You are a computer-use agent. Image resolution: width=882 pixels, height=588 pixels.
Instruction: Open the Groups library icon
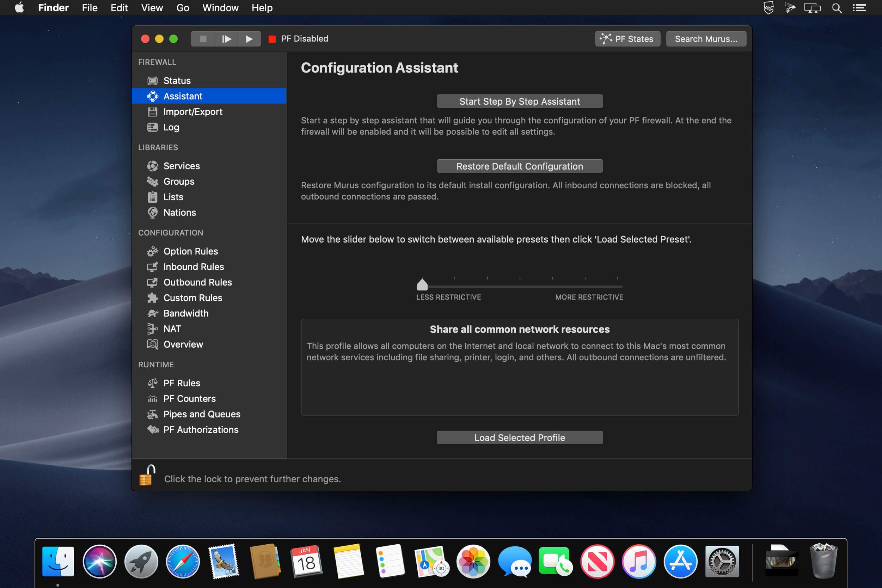pyautogui.click(x=152, y=182)
